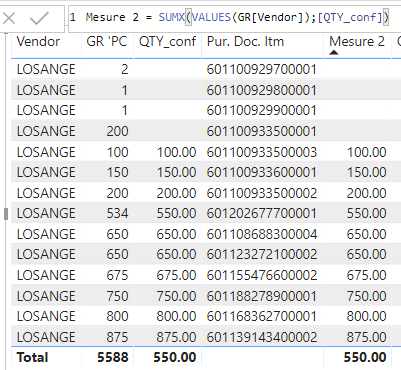The height and width of the screenshot is (370, 401).
Task: Click GR 'PC value 800
Action: [x=117, y=316]
